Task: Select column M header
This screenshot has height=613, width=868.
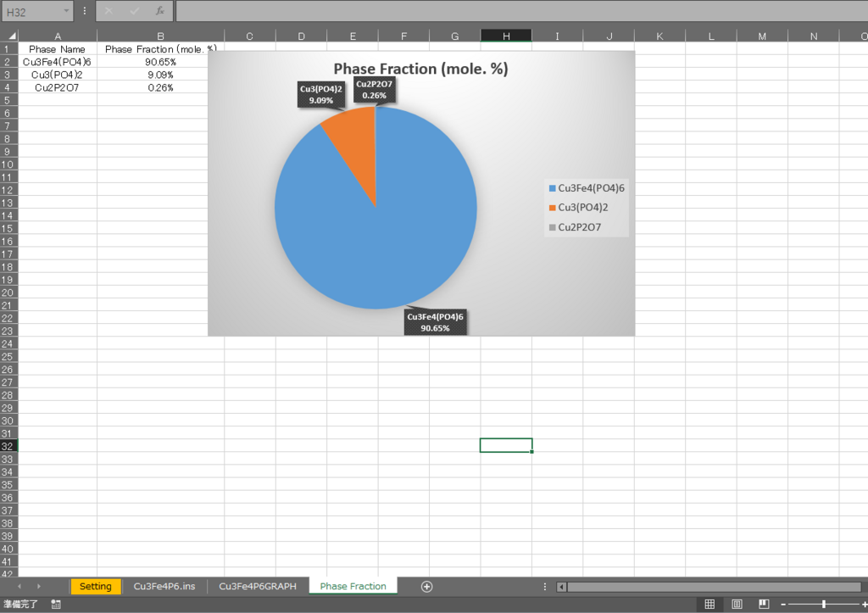Action: click(762, 36)
